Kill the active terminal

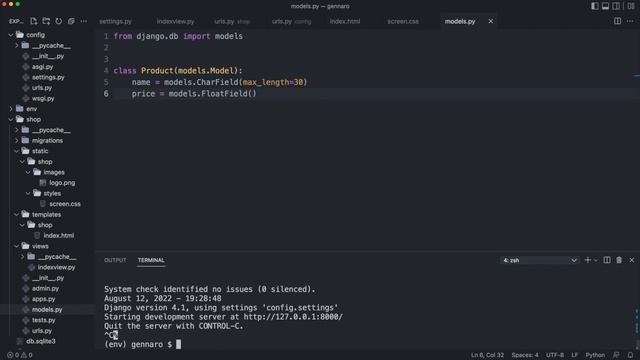[x=619, y=260]
